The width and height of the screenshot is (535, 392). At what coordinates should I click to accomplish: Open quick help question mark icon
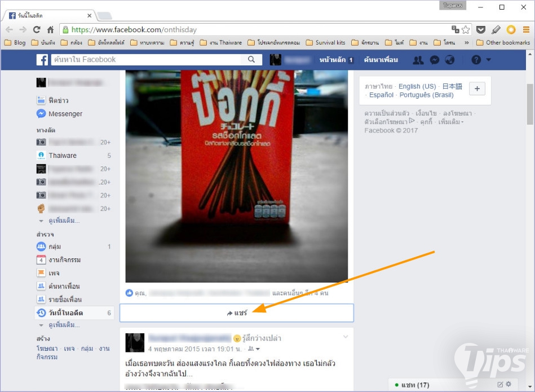(476, 60)
